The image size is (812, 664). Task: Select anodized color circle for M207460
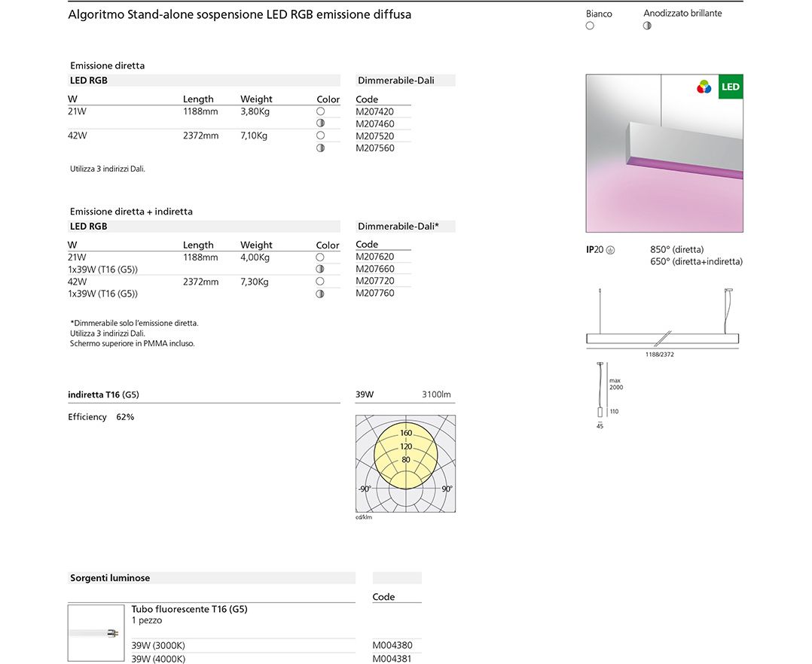[x=320, y=123]
